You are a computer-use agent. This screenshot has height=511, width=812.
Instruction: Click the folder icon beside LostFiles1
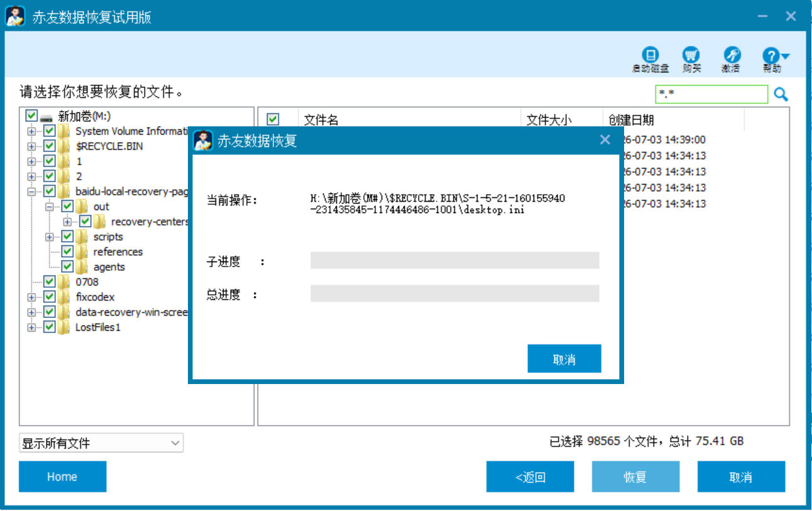[x=64, y=327]
